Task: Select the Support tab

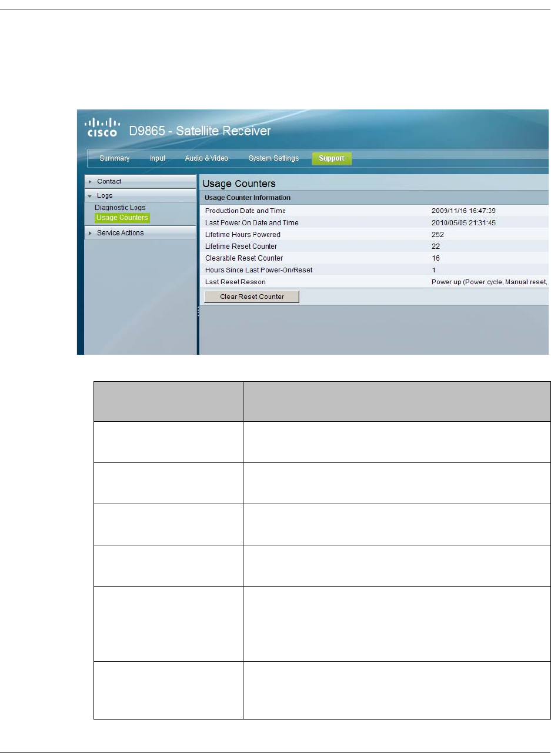Action: pyautogui.click(x=332, y=158)
